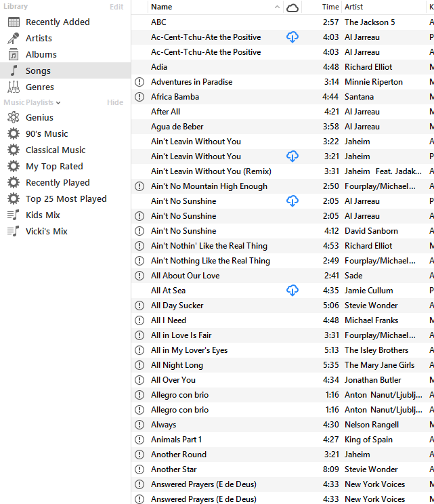This screenshot has width=434, height=504.
Task: Click artist Minnie Riperton
Action: point(374,82)
